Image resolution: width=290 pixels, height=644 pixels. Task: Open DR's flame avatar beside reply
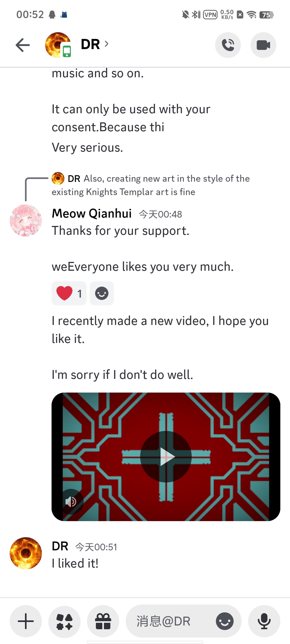pos(58,178)
